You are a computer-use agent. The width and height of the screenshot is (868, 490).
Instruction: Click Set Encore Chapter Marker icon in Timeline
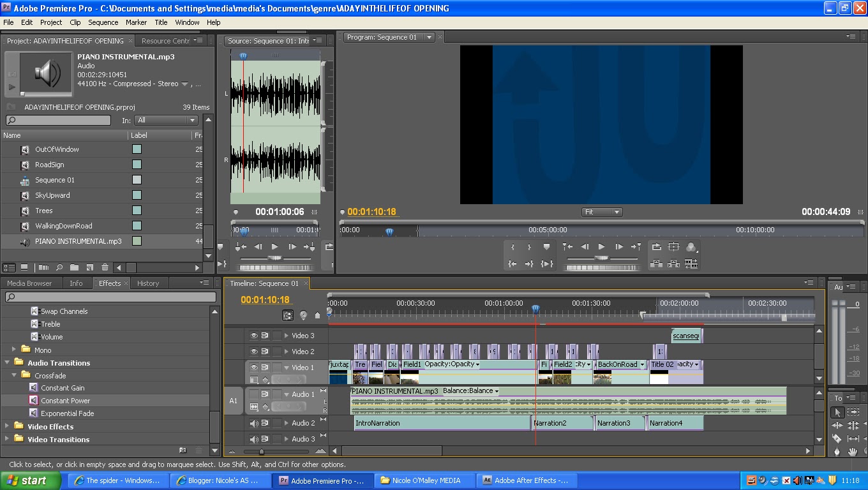click(x=303, y=315)
